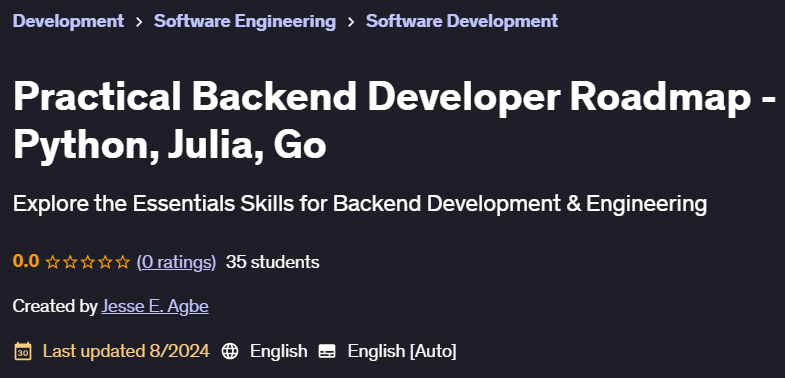Click the breadcrumb chevron after Software Engineering
The height and width of the screenshot is (378, 785).
351,22
